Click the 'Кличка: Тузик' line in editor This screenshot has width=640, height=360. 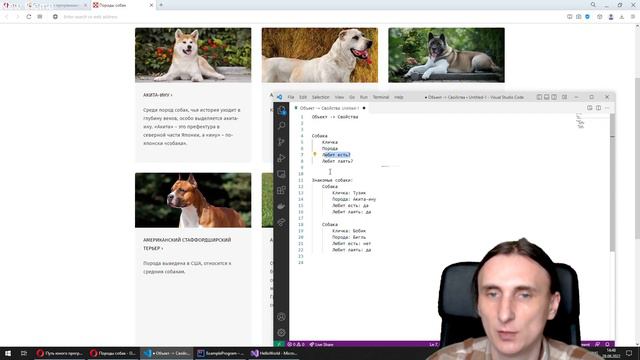coord(349,193)
